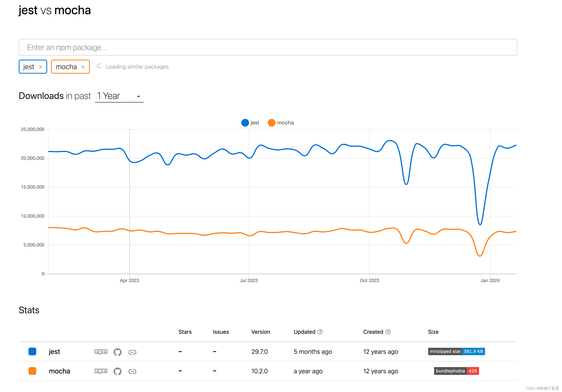Click the Issues column header

pyautogui.click(x=221, y=332)
